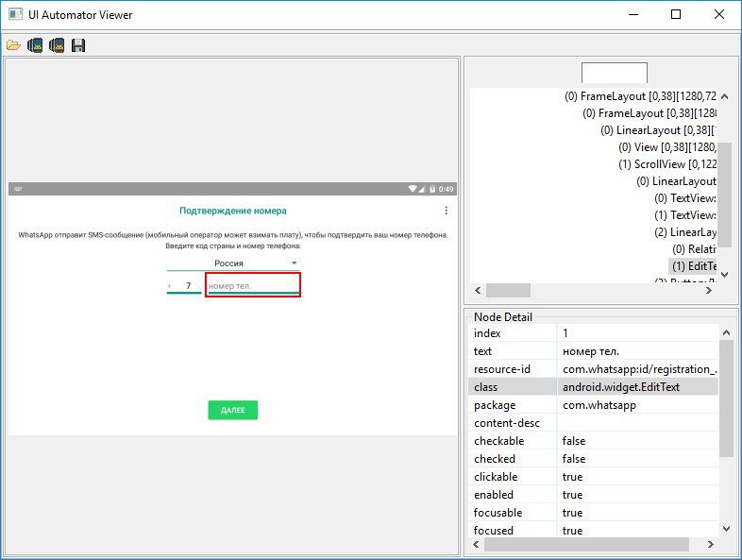This screenshot has height=560, width=742.
Task: Click the Подтверждение номера heading
Action: pos(233,211)
